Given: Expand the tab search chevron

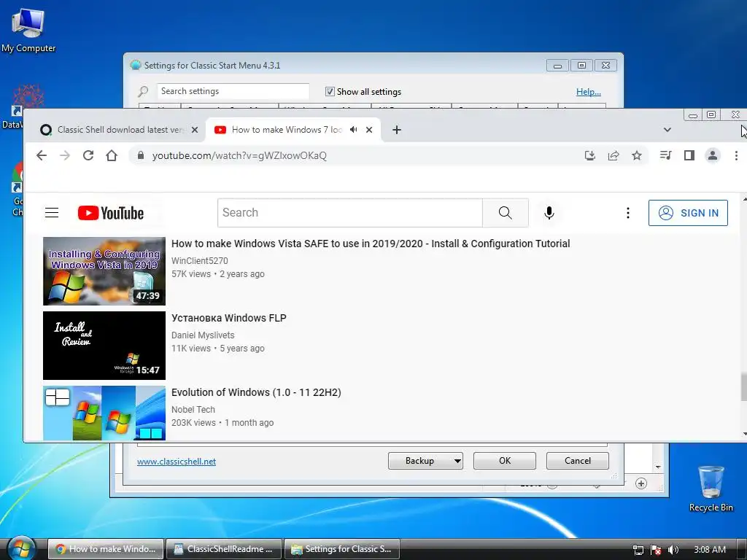Looking at the screenshot, I should (x=667, y=130).
